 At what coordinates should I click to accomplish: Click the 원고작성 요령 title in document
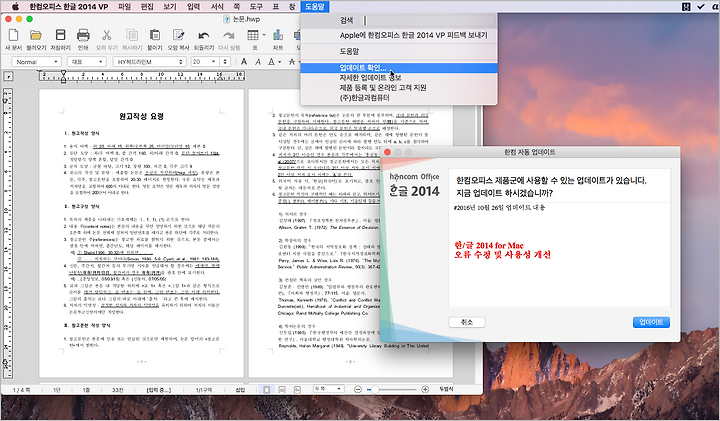[x=141, y=117]
